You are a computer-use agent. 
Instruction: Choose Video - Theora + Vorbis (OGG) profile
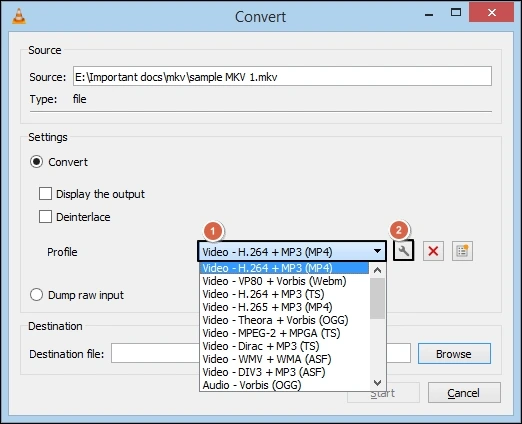pos(284,320)
